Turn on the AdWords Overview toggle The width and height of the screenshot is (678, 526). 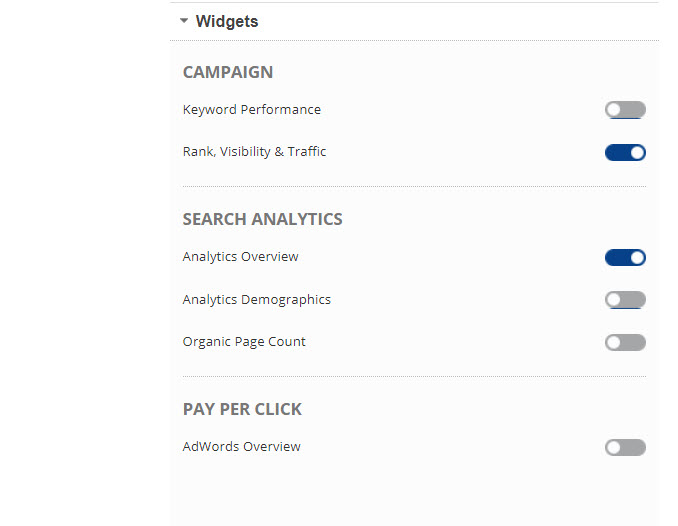[x=625, y=448]
